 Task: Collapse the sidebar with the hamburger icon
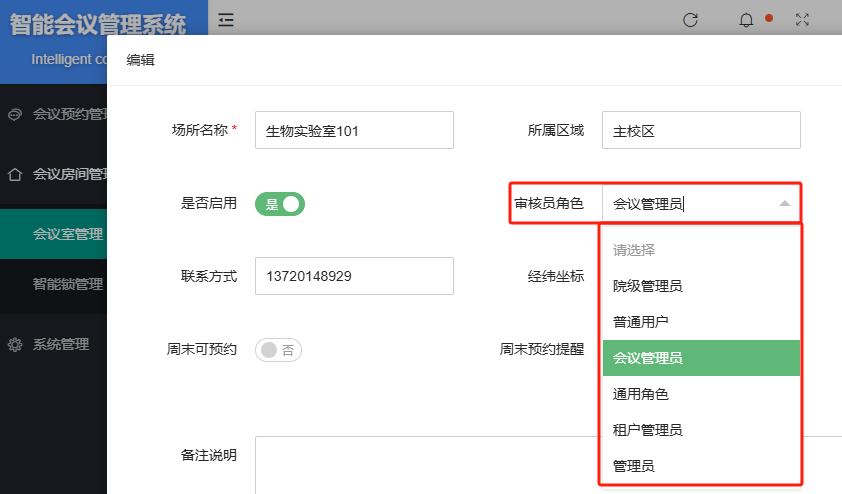[226, 19]
